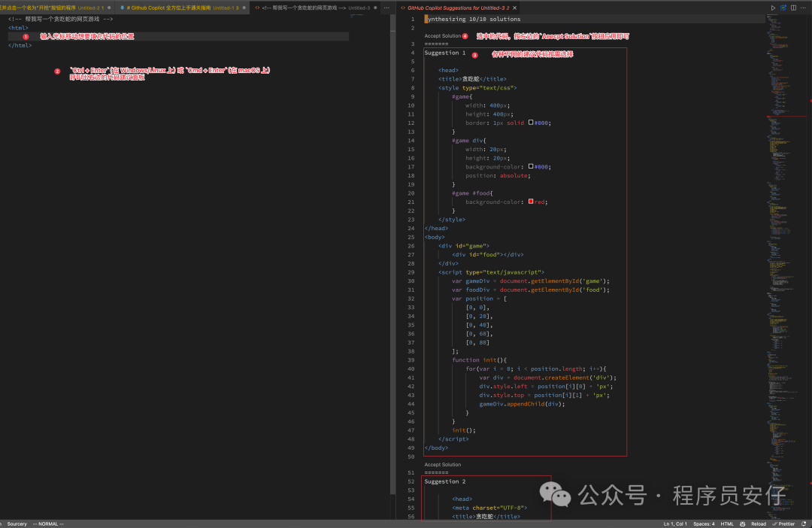This screenshot has height=528, width=812.
Task: Click Ln 1, Col 1 in status bar
Action: point(674,523)
